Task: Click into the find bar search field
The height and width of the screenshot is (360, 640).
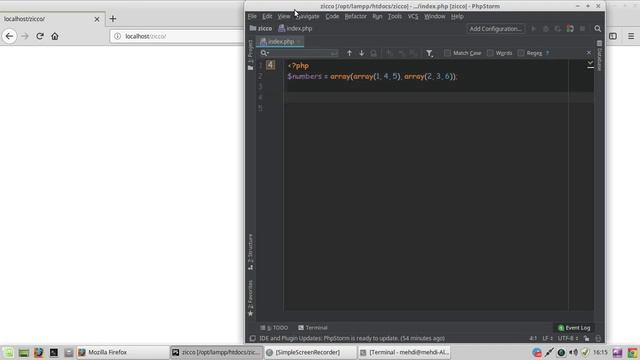Action: [300, 53]
